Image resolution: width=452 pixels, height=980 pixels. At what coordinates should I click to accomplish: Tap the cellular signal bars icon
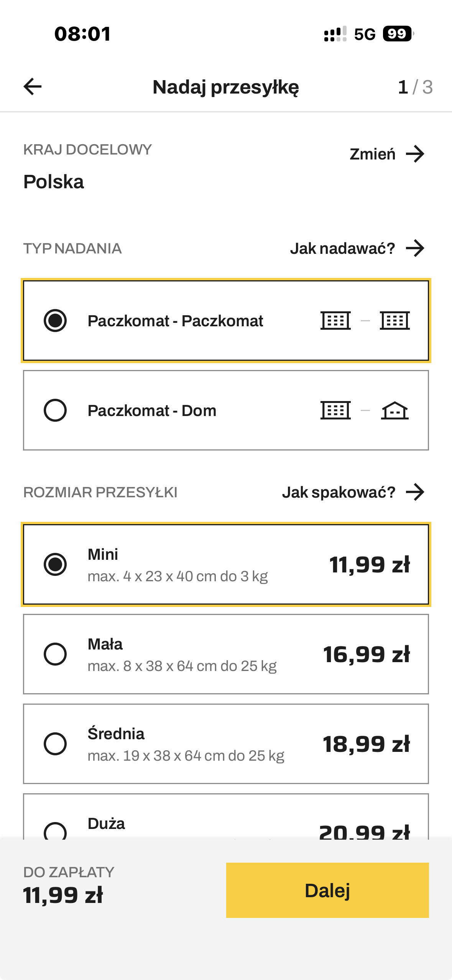point(335,34)
